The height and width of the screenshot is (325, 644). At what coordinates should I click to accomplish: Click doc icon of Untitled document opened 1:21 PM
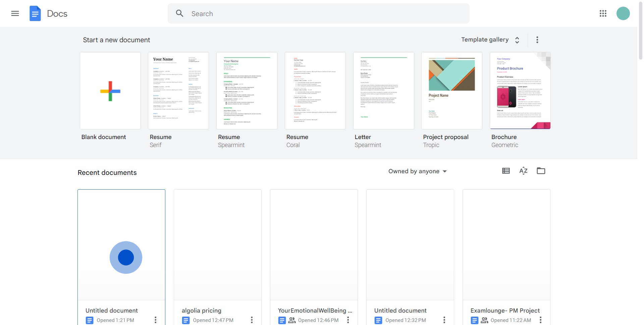90,320
